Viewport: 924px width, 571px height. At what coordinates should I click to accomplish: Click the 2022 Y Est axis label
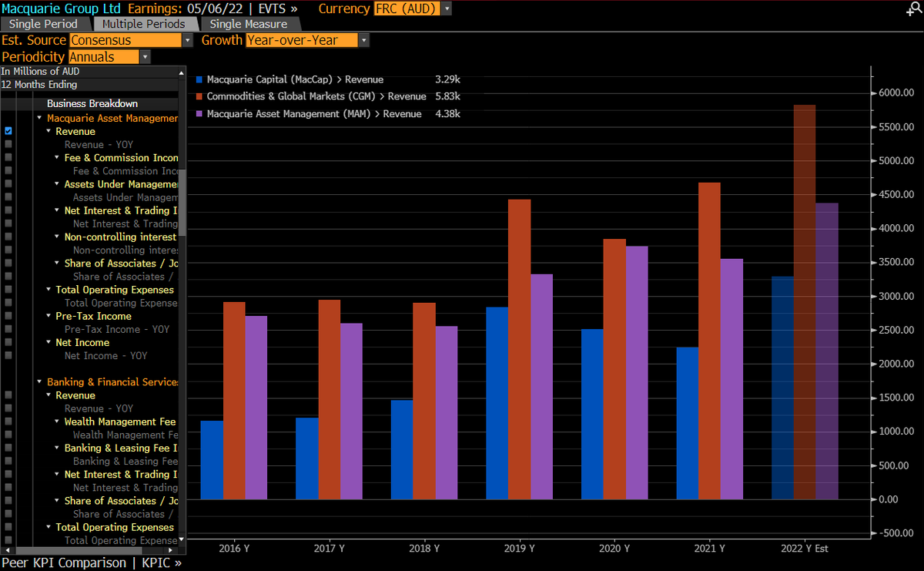804,549
